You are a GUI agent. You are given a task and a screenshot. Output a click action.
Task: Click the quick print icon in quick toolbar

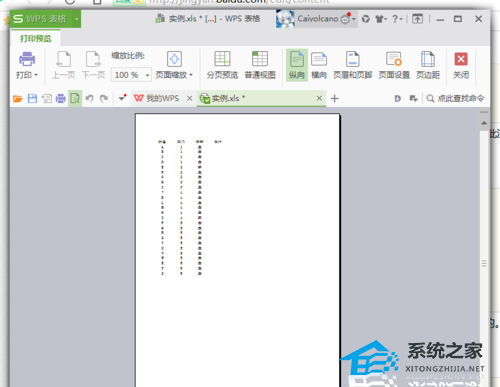[61, 98]
